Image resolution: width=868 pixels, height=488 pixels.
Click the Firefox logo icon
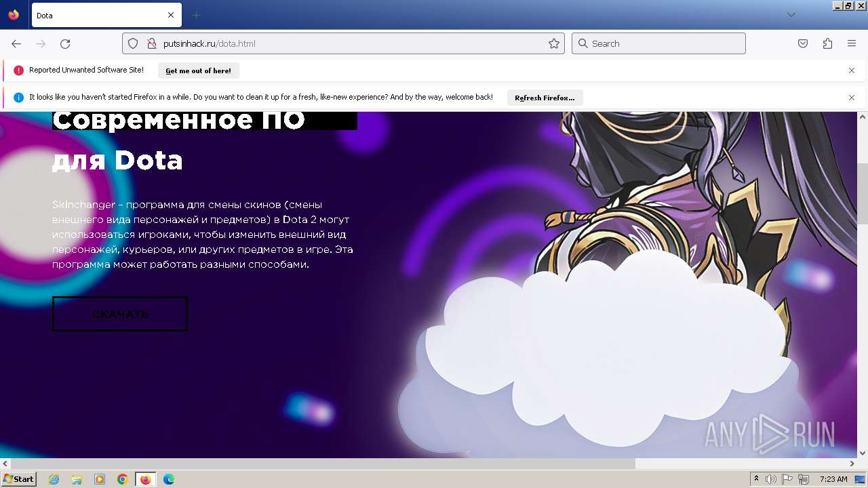14,15
